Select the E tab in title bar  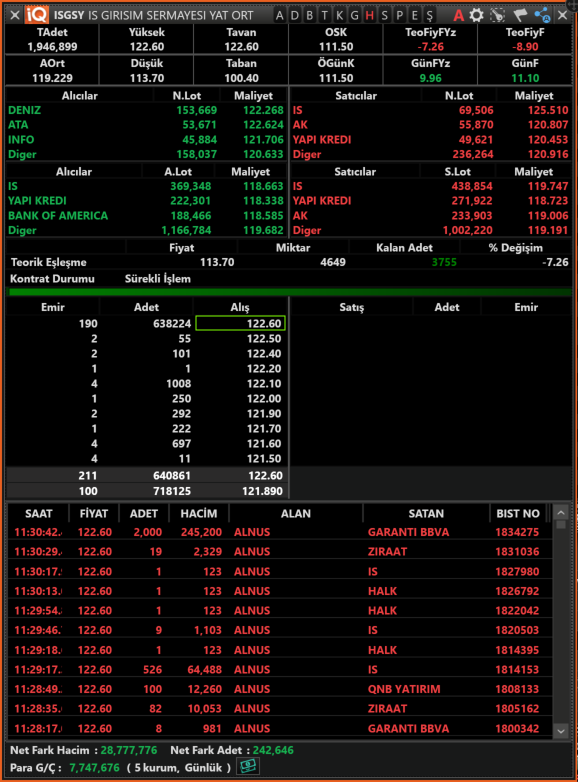tap(414, 15)
